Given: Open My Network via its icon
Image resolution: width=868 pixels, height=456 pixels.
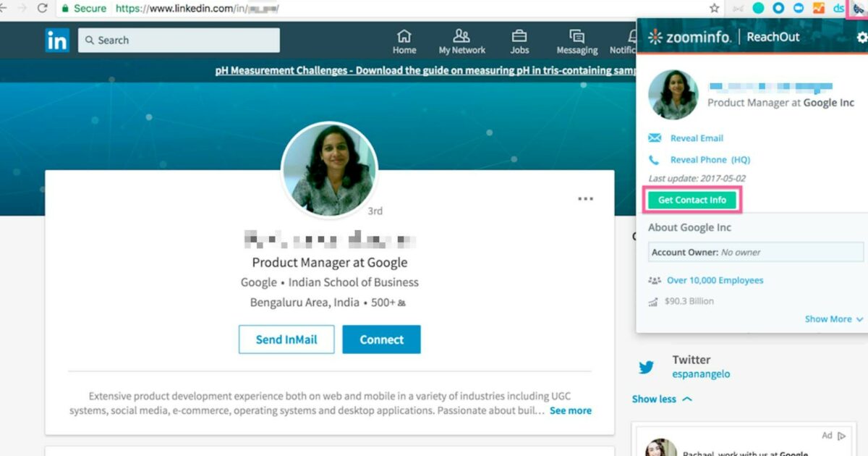Looking at the screenshot, I should 461,36.
